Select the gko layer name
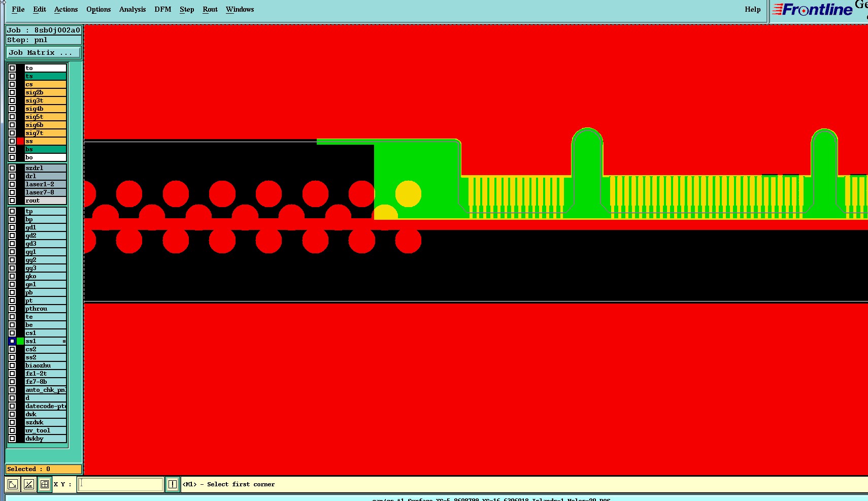This screenshot has width=868, height=501. tap(46, 276)
